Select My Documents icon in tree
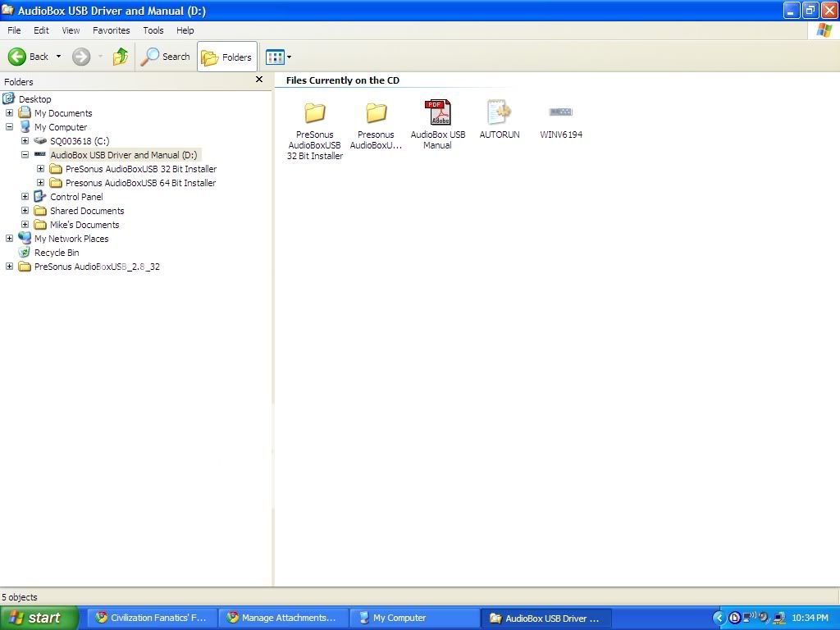 click(x=25, y=112)
